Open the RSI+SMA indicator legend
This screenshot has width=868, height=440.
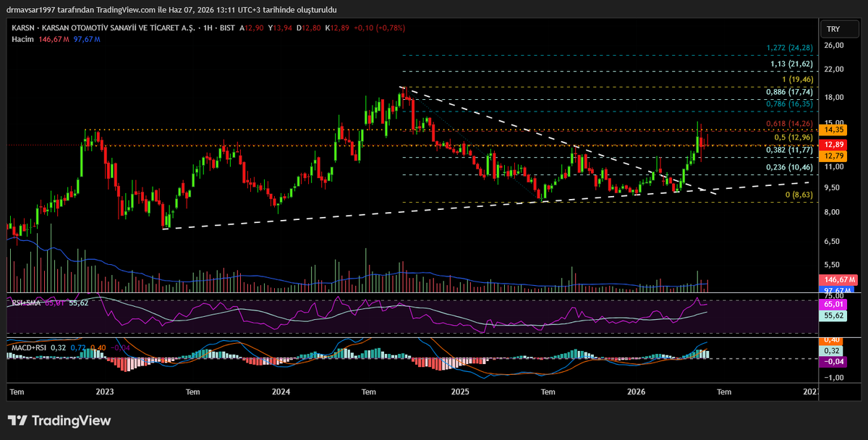point(25,302)
